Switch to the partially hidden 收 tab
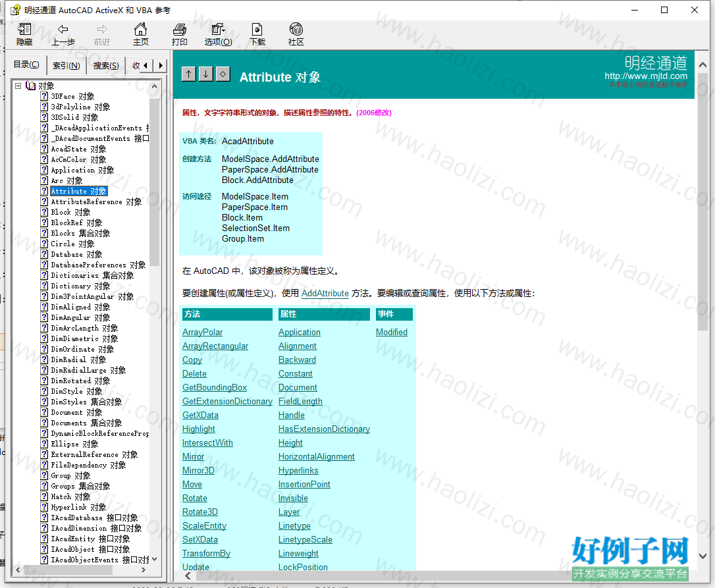Screen dimensions: 715x588 pyautogui.click(x=134, y=66)
